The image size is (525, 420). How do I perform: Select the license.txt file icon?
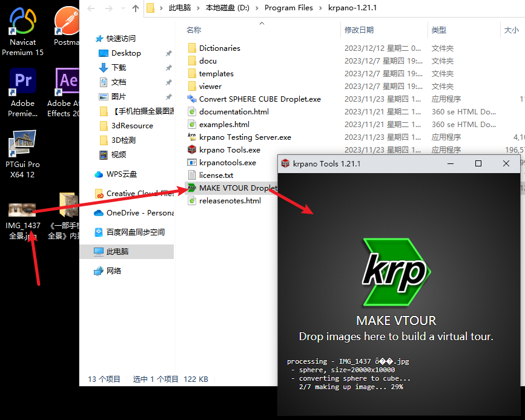pyautogui.click(x=192, y=175)
